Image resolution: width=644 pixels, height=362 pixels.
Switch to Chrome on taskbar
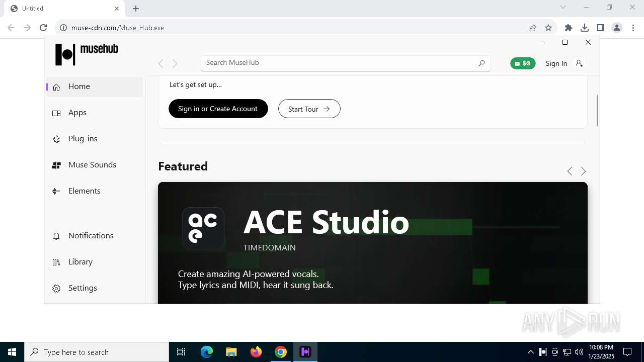coord(281,352)
